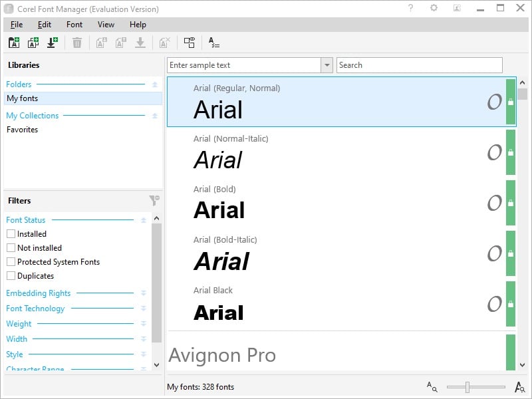
Task: Click the Show or Hide Libraries pane icon
Action: pyautogui.click(x=190, y=43)
